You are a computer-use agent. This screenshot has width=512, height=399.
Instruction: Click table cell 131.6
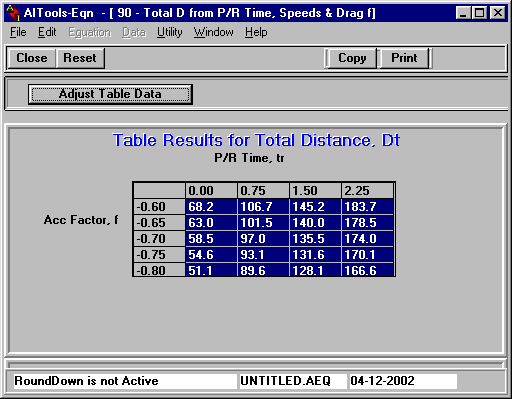(315, 255)
